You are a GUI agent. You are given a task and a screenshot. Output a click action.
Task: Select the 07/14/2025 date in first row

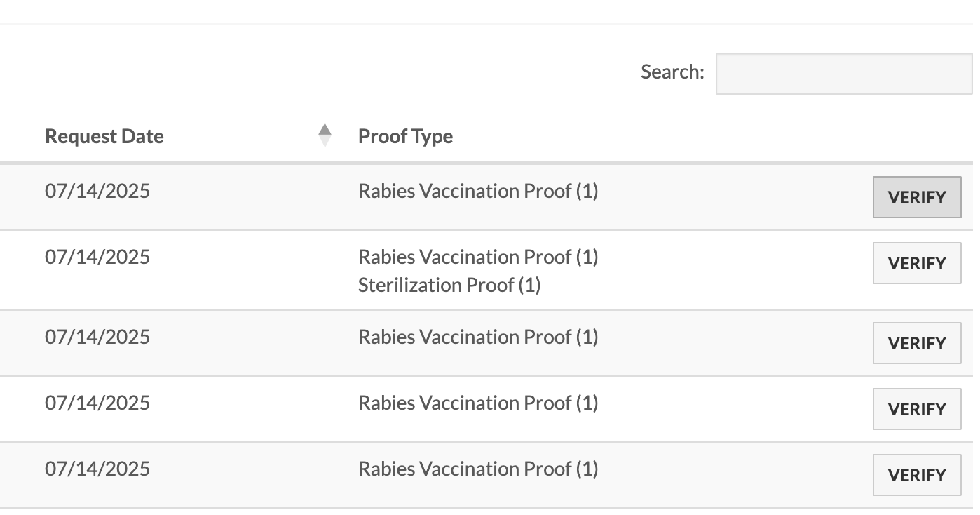(x=97, y=192)
